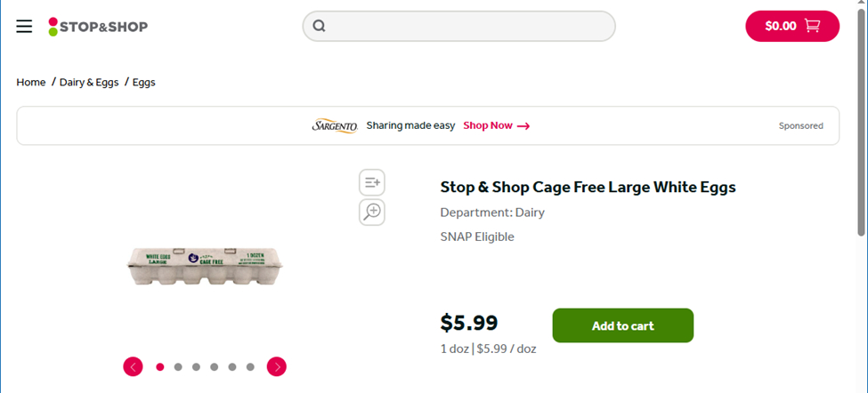Add the eggs to a shopping list
The width and height of the screenshot is (868, 393).
point(372,182)
